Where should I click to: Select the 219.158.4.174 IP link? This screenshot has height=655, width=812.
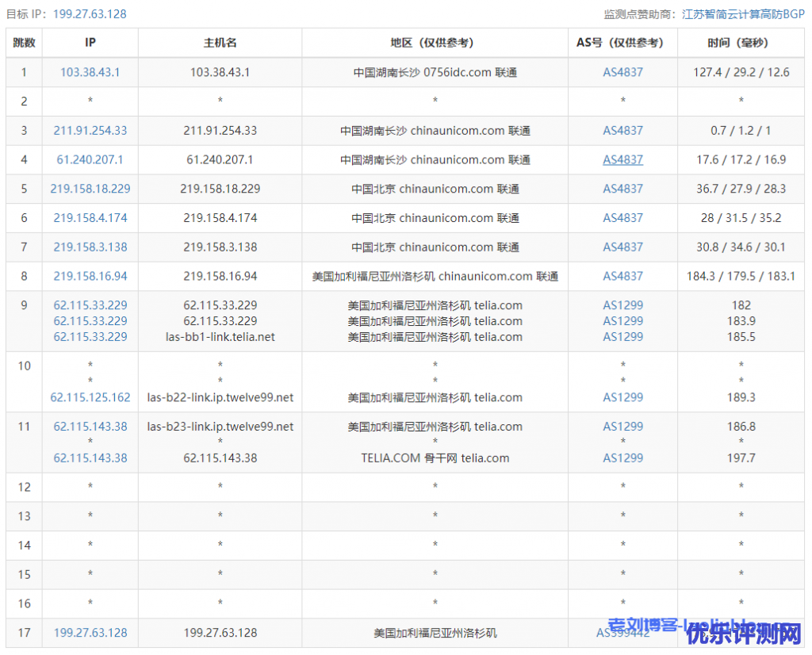(90, 218)
